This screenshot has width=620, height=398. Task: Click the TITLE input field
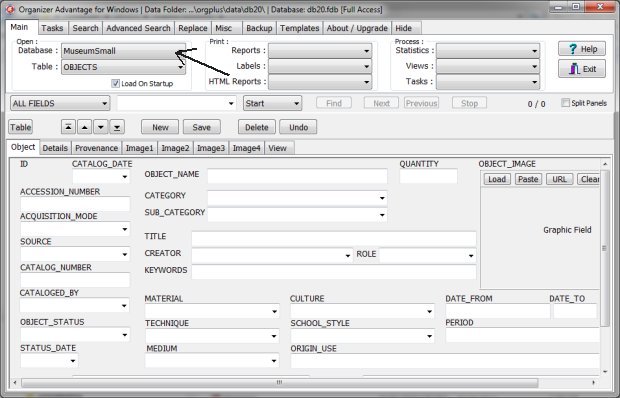tap(334, 239)
